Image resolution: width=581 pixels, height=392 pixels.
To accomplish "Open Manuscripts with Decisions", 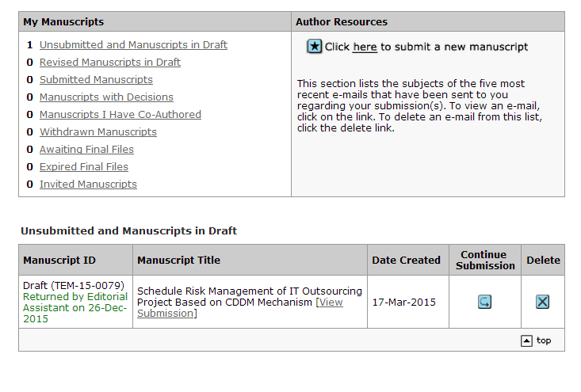I will (106, 97).
